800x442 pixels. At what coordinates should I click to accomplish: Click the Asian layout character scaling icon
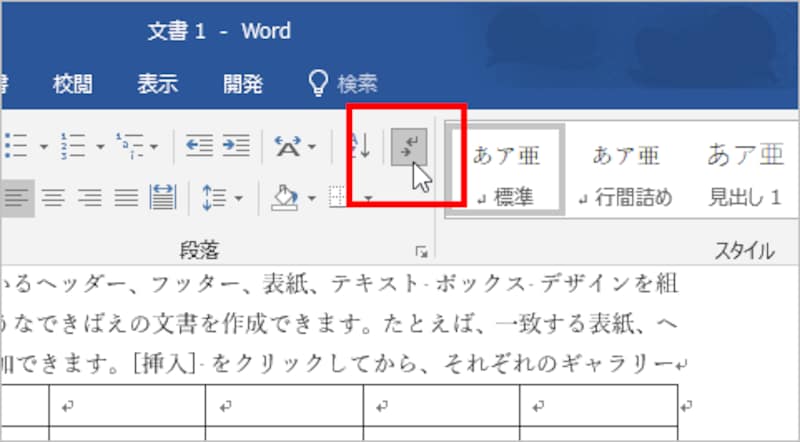pos(288,147)
